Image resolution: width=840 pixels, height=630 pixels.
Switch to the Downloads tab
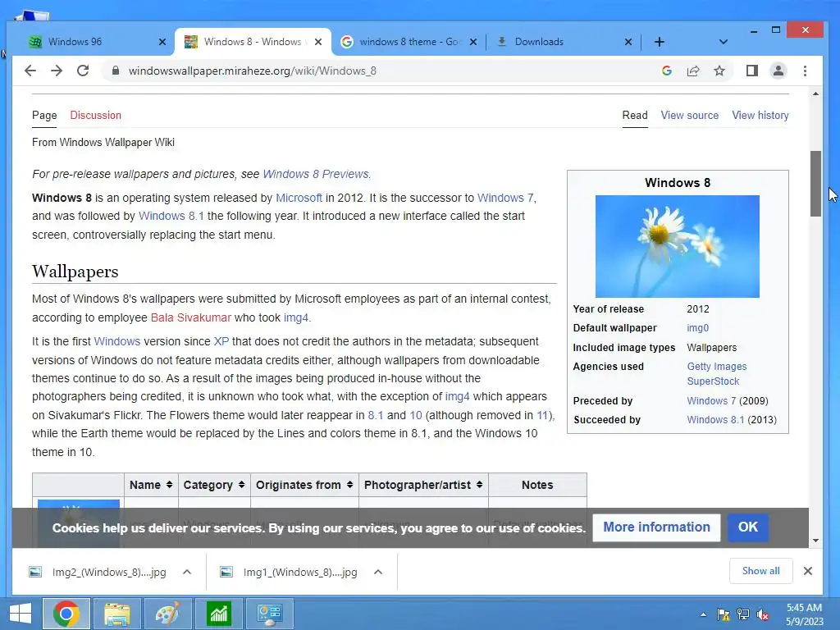(563, 42)
